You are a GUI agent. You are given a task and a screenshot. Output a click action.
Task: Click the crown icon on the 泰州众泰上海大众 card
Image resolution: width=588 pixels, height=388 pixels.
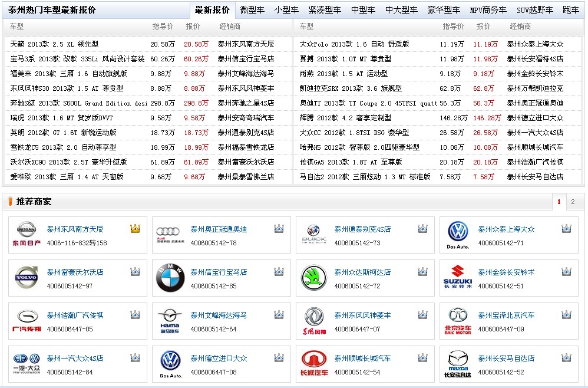pos(566,228)
